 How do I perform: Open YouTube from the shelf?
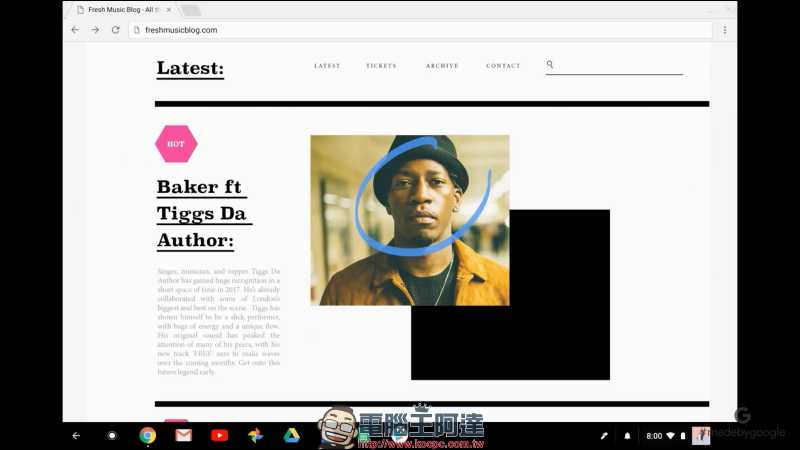(x=219, y=436)
